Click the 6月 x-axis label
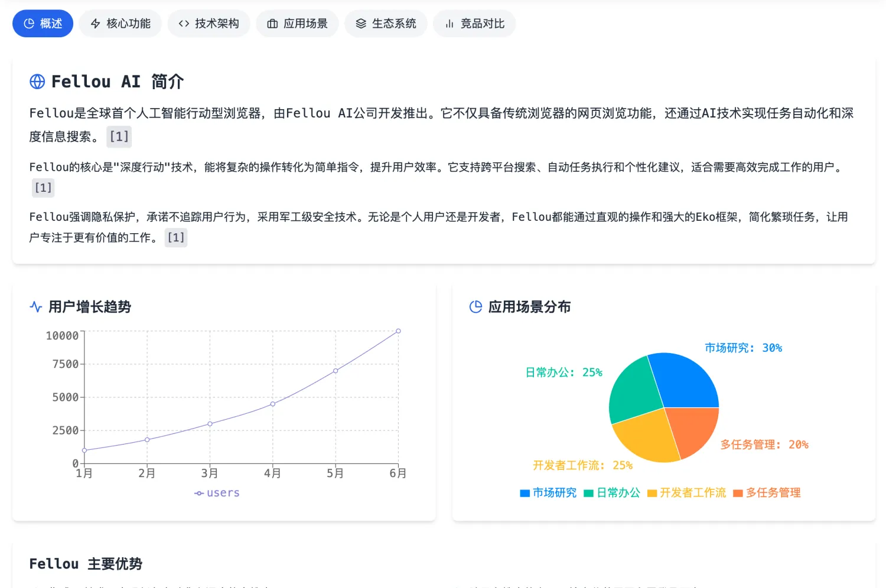The width and height of the screenshot is (886, 588). [398, 473]
